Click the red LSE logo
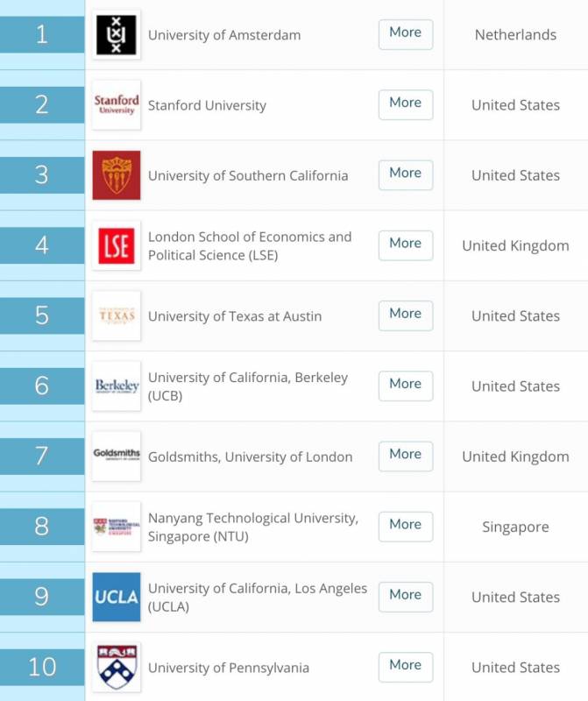This screenshot has width=588, height=701. (116, 245)
